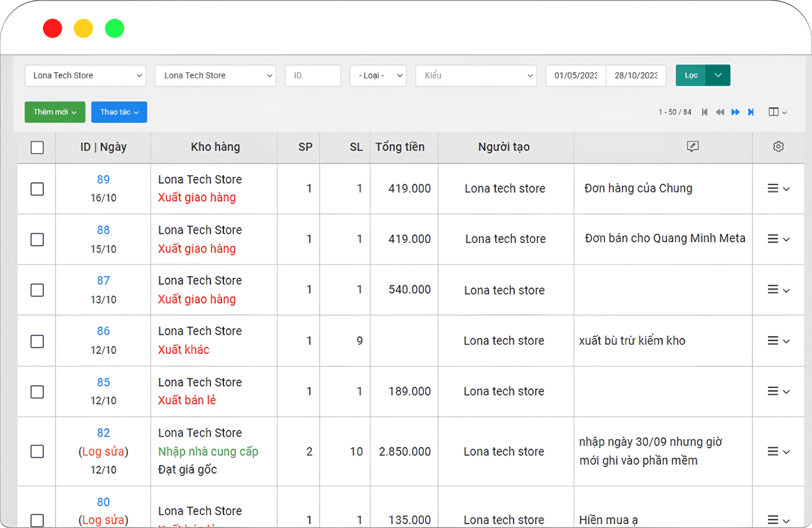Image resolution: width=812 pixels, height=528 pixels.
Task: Check the box for record 85
Action: (x=37, y=392)
